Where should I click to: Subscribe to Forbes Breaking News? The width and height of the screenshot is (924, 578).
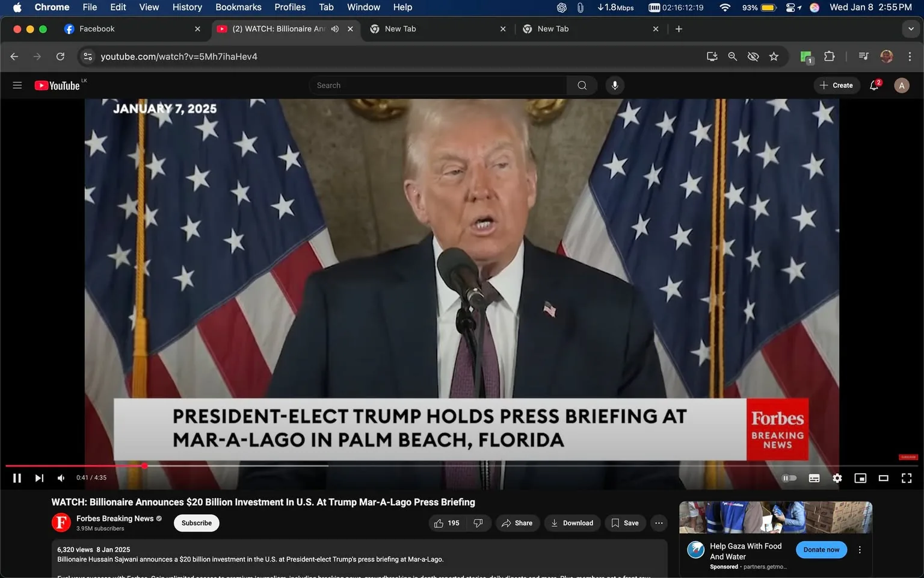click(x=196, y=523)
